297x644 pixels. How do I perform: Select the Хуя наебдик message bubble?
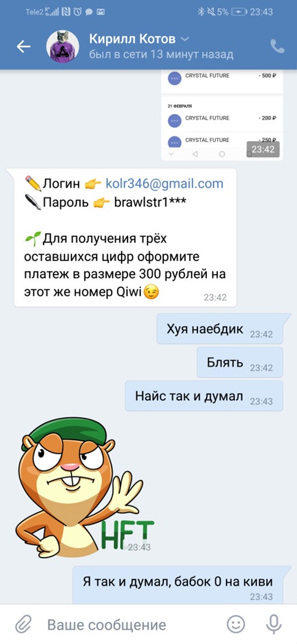coord(220,329)
